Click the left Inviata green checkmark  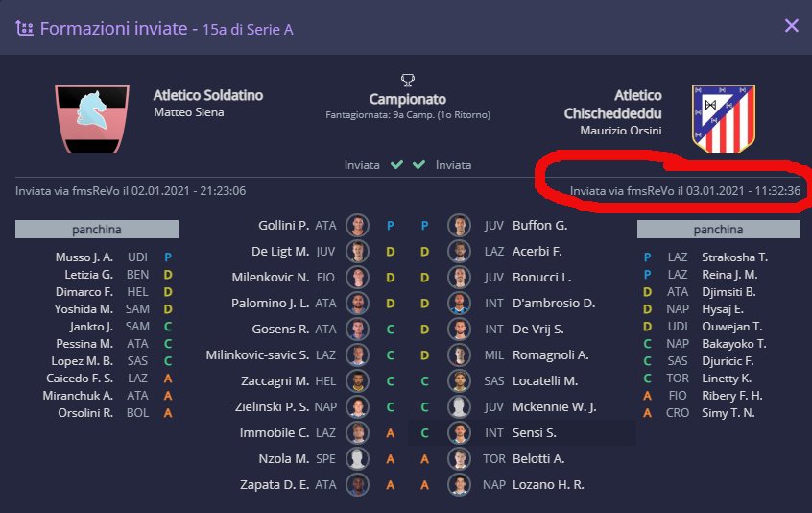point(396,165)
